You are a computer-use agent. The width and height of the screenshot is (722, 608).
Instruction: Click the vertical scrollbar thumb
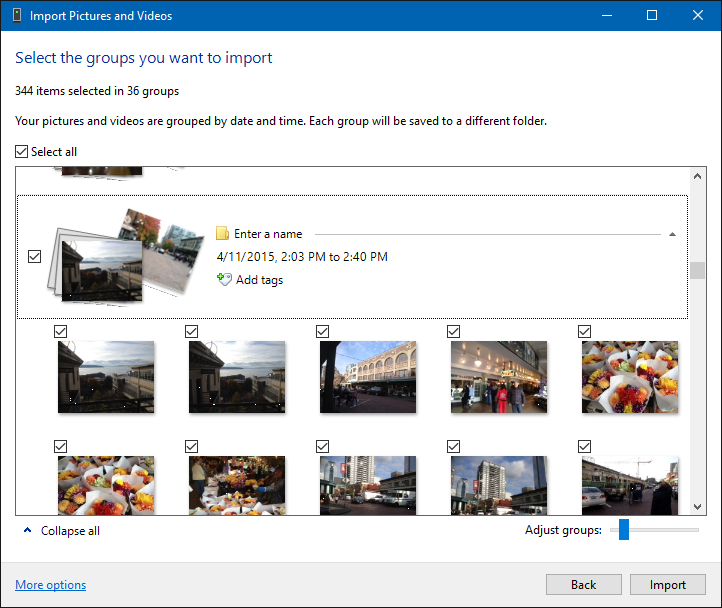[x=697, y=270]
